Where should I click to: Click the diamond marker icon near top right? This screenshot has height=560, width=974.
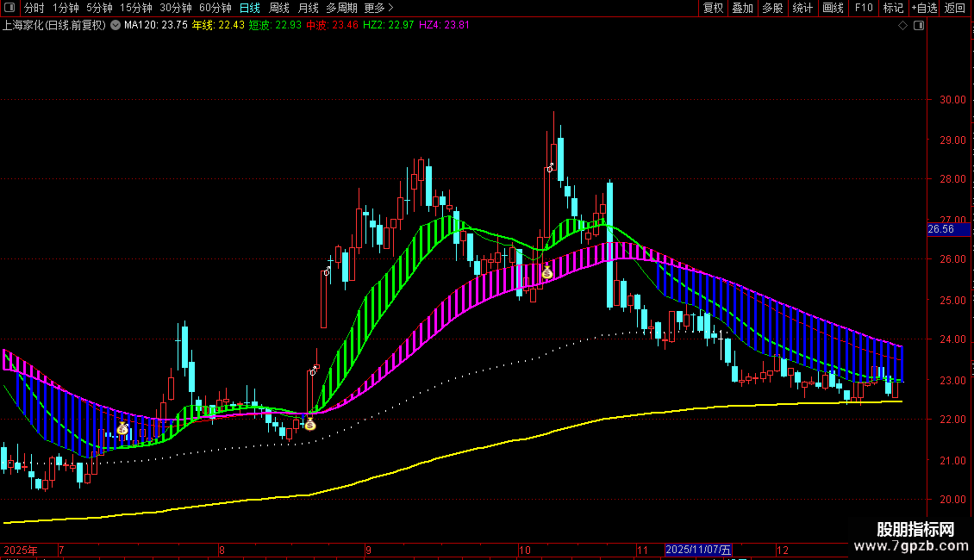(903, 26)
